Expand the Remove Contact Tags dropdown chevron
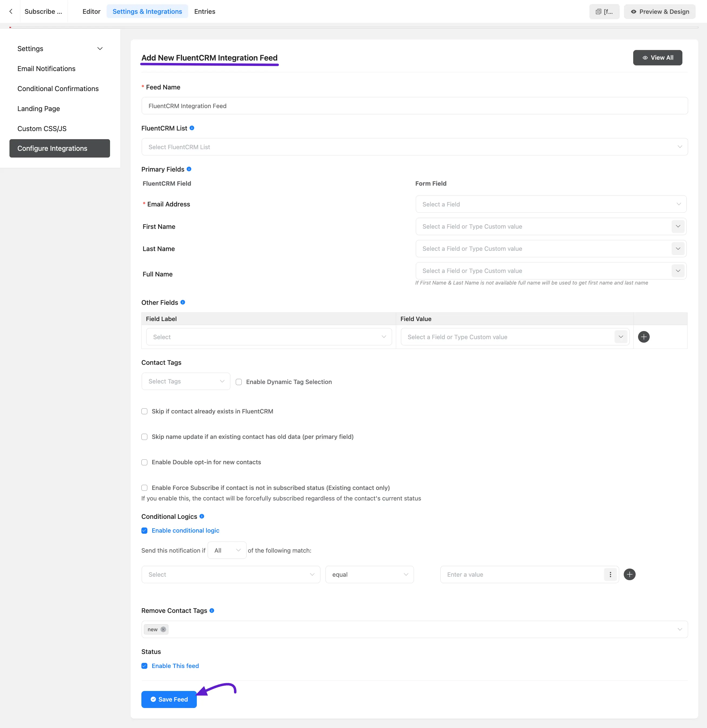Screen dimensions: 707x728 pyautogui.click(x=679, y=630)
